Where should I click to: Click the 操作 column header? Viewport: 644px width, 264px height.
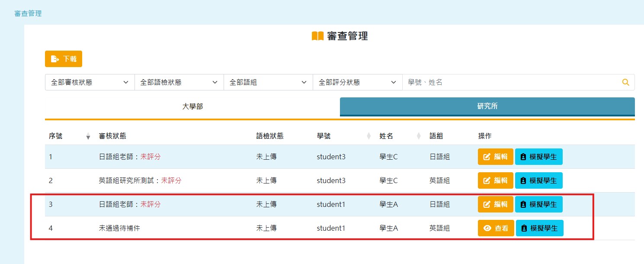click(x=485, y=136)
